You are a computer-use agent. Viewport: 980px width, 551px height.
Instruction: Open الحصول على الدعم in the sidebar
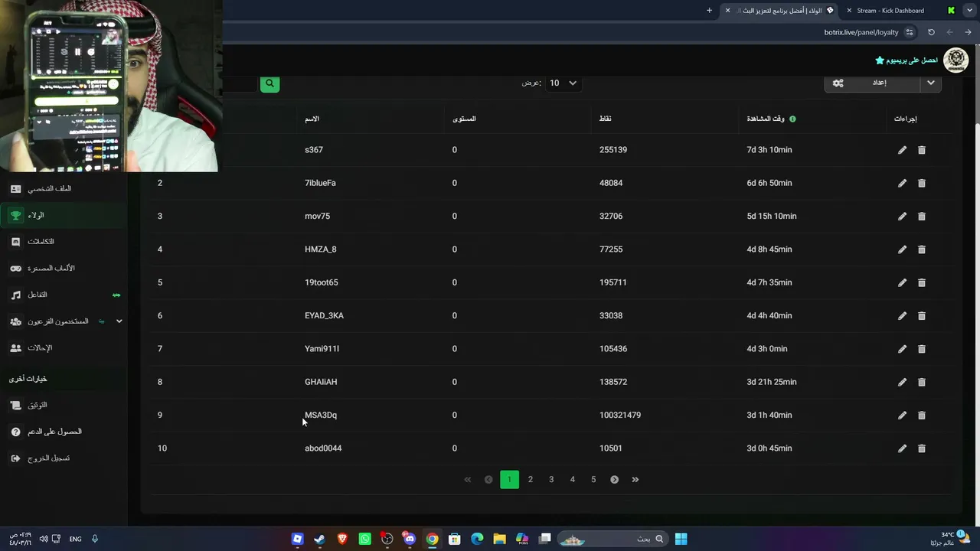pos(64,432)
